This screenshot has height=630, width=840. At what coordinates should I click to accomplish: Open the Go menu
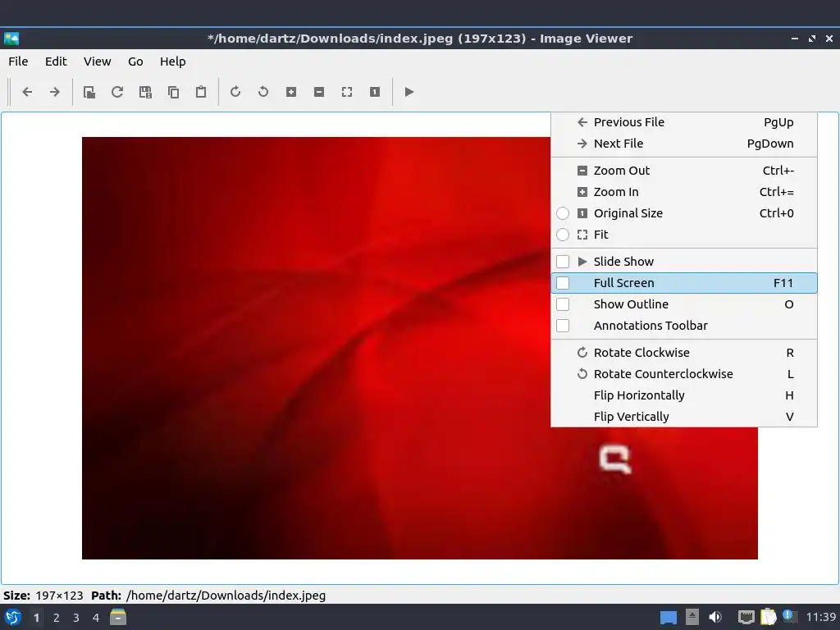pyautogui.click(x=135, y=62)
